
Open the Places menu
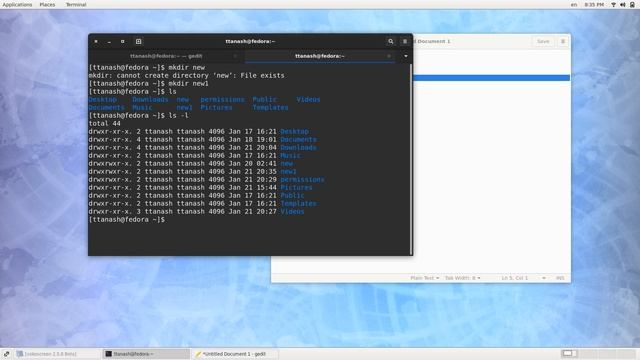[47, 4]
